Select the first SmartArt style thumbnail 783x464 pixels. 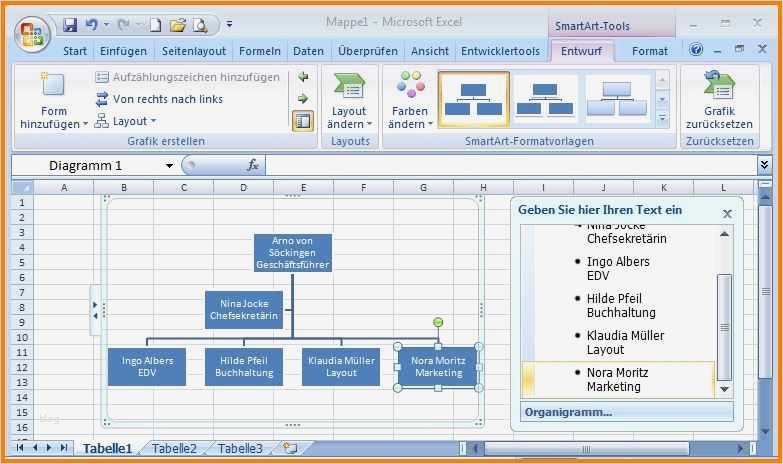coord(473,99)
